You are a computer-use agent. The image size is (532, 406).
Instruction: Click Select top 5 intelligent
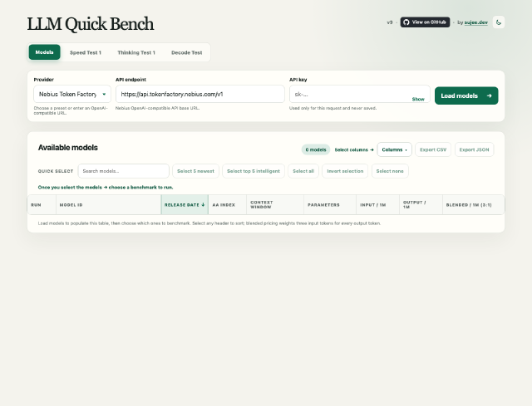click(254, 171)
